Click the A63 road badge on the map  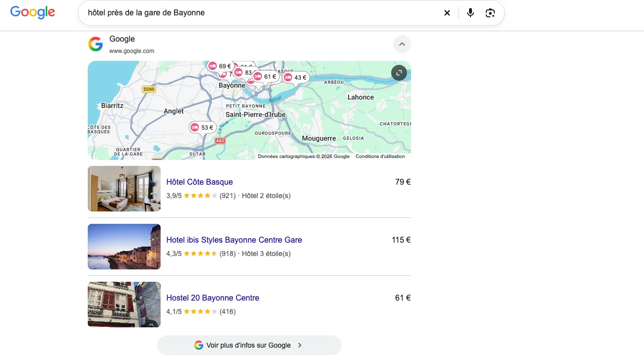click(x=220, y=141)
